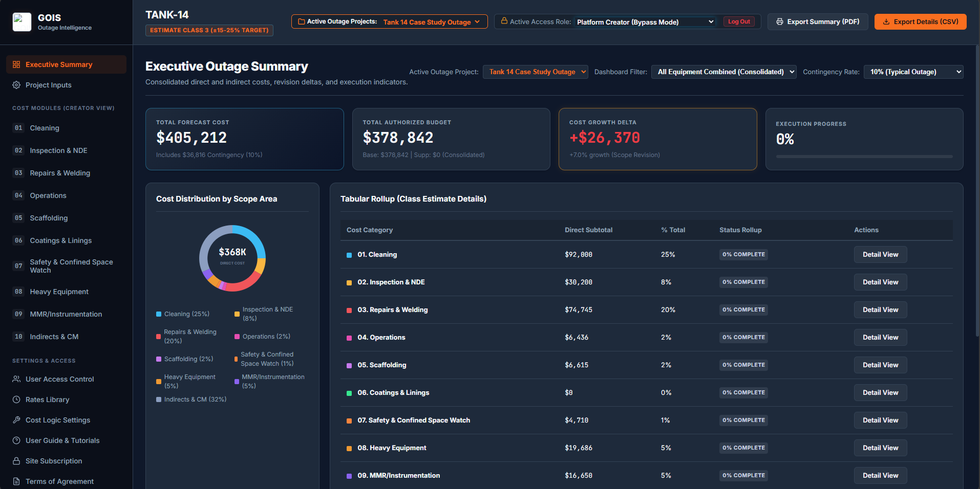Click the gray swatch for Indirects & CM legend
The image size is (980, 489).
(159, 399)
